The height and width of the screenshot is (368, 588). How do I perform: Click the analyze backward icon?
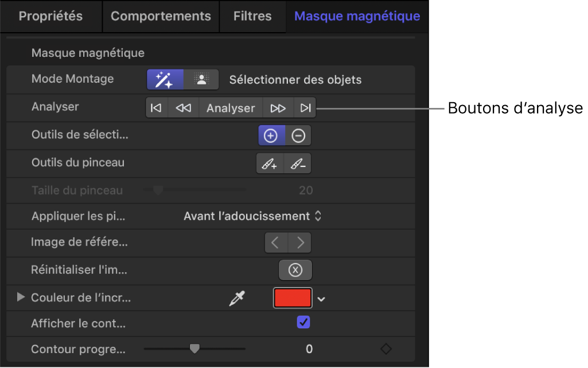point(183,108)
